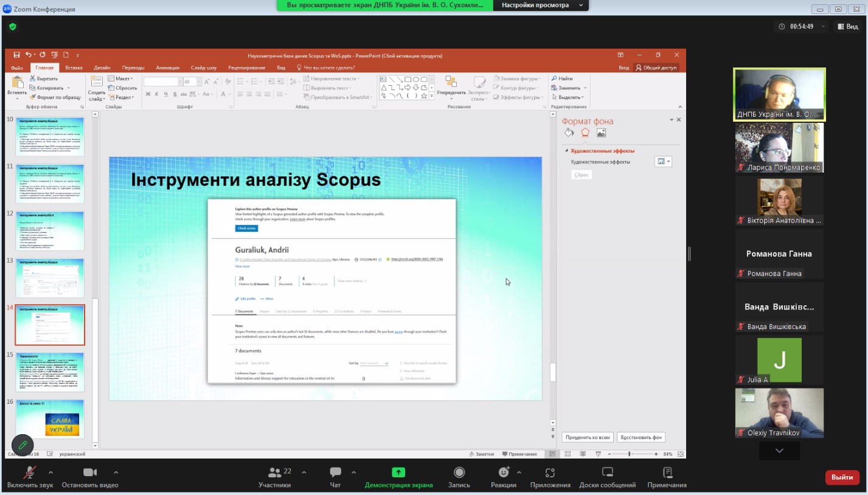868x495 pixels.
Task: Click the Undo arrow in PowerPoint title bar
Action: pyautogui.click(x=28, y=55)
